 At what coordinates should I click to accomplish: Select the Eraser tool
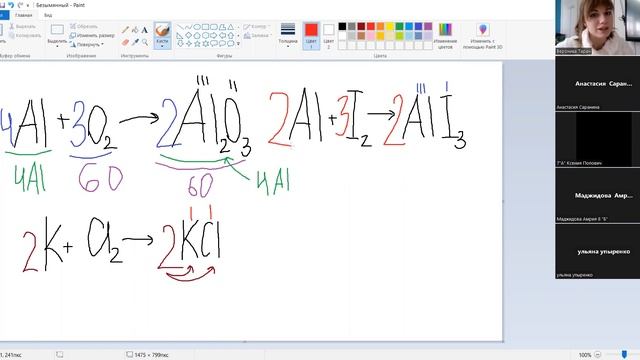click(x=125, y=42)
